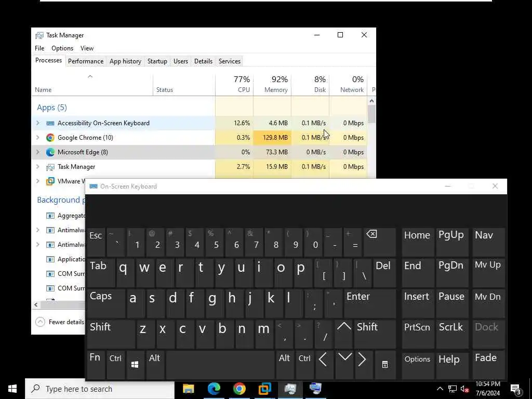The image size is (532, 399).
Task: Click the Task Manager process row icon
Action: click(x=50, y=167)
